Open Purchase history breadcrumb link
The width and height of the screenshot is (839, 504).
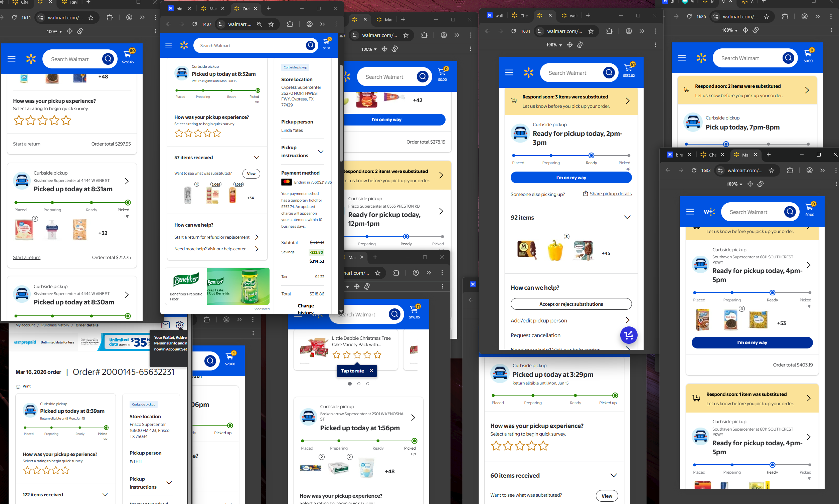[55, 325]
